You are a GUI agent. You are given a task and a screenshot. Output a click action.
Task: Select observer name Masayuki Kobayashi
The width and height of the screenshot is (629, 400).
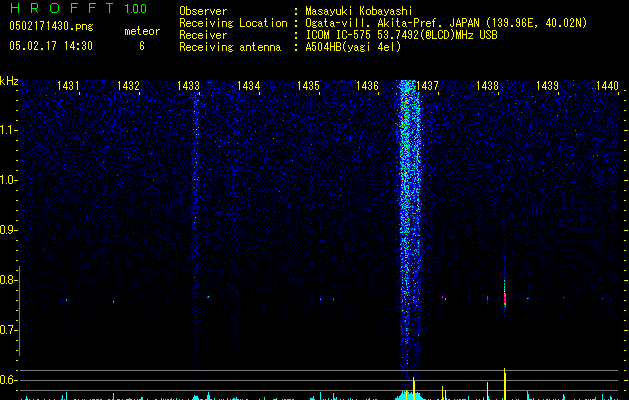click(x=359, y=11)
